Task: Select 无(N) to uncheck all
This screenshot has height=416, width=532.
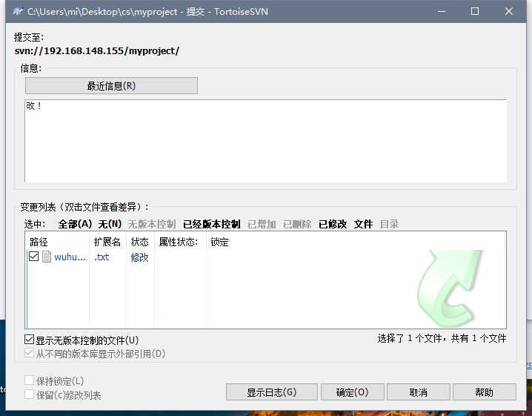Action: coord(110,224)
